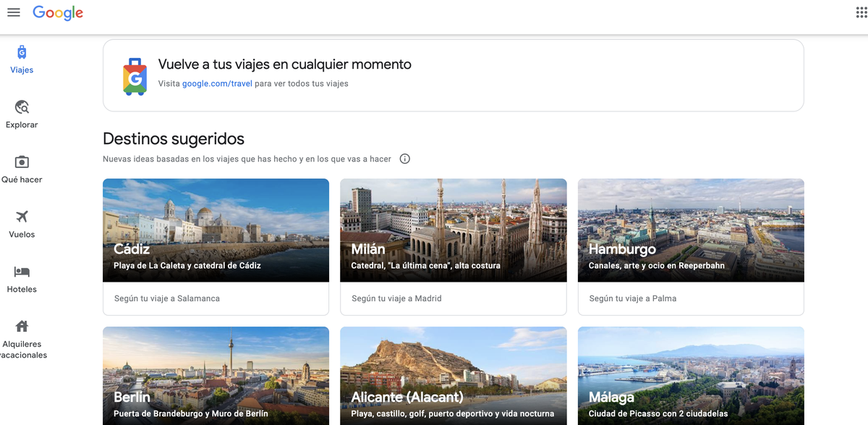Open Vuelos airplane icon

tap(22, 216)
